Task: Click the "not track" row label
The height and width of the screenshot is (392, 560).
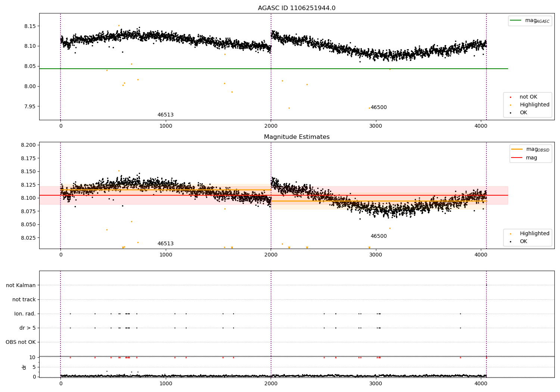Action: tap(24, 299)
